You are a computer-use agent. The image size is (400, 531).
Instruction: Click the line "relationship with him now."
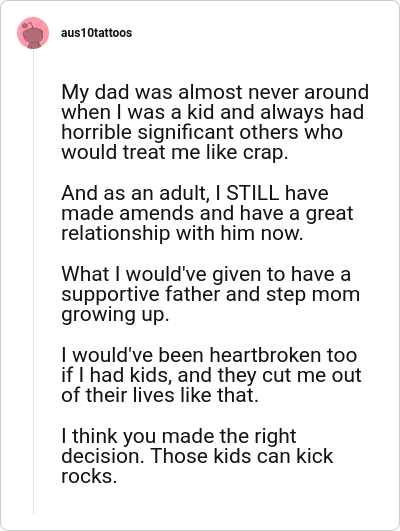(182, 233)
